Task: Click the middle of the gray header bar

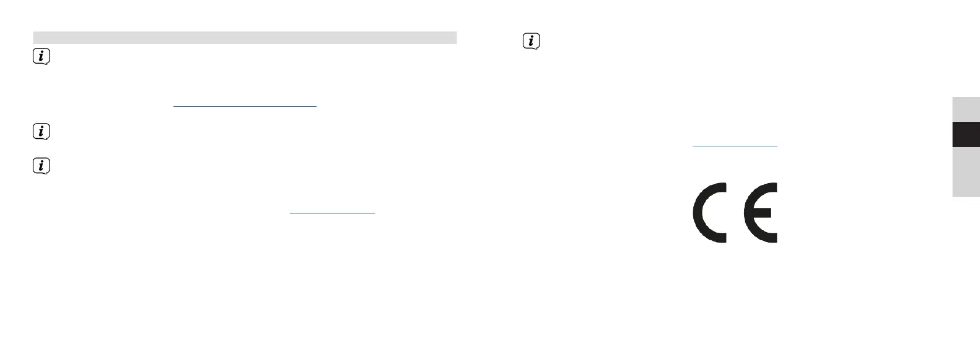Action: (x=245, y=37)
